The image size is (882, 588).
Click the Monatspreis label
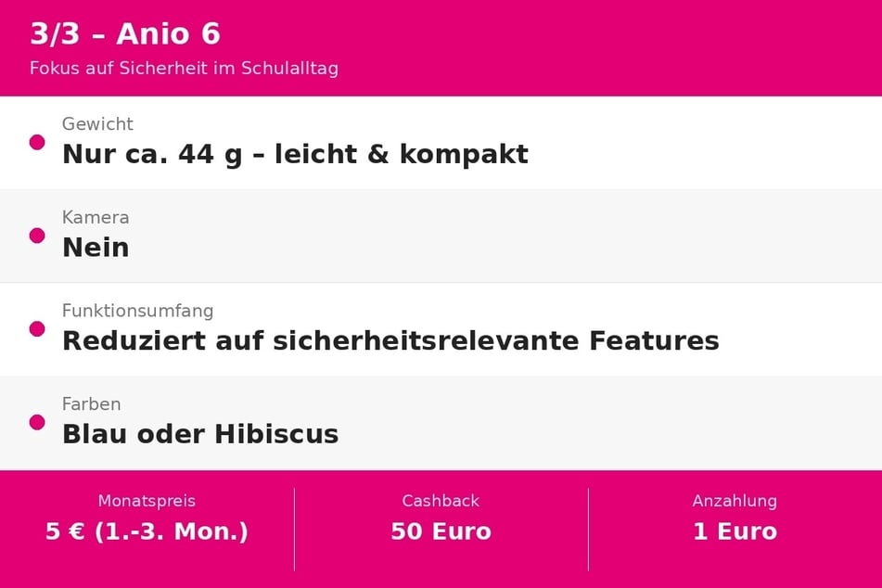coord(147,501)
